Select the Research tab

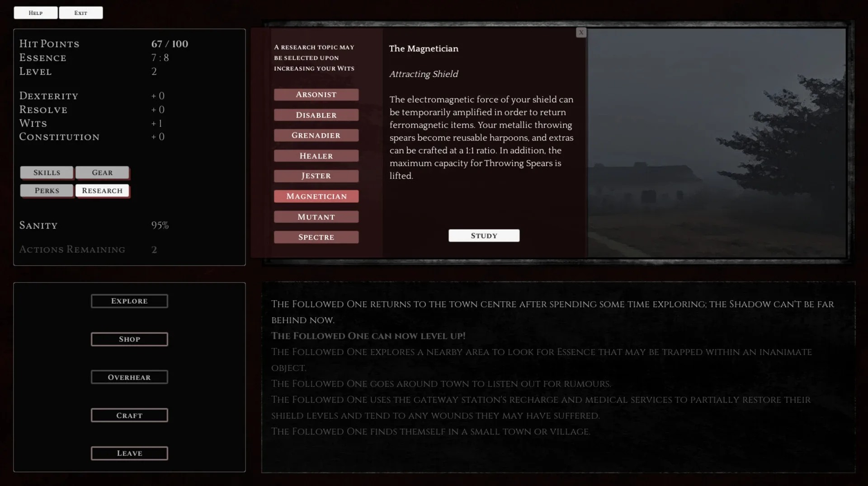click(102, 191)
